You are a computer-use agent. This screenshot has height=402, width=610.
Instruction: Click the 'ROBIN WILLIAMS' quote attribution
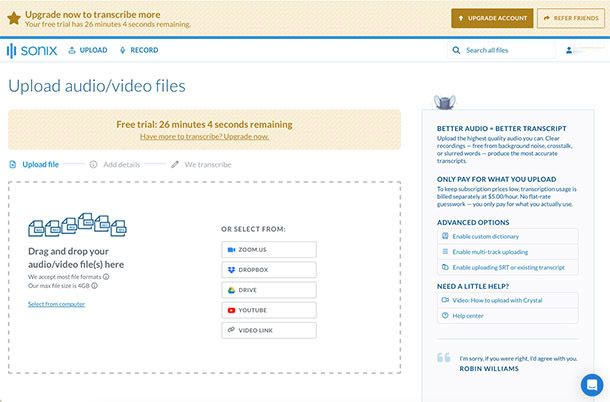coord(489,369)
